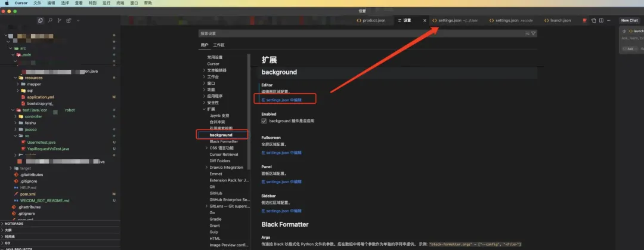Screen dimensions: 644x250
Task: Open the Source Control view icon
Action: pos(60,20)
